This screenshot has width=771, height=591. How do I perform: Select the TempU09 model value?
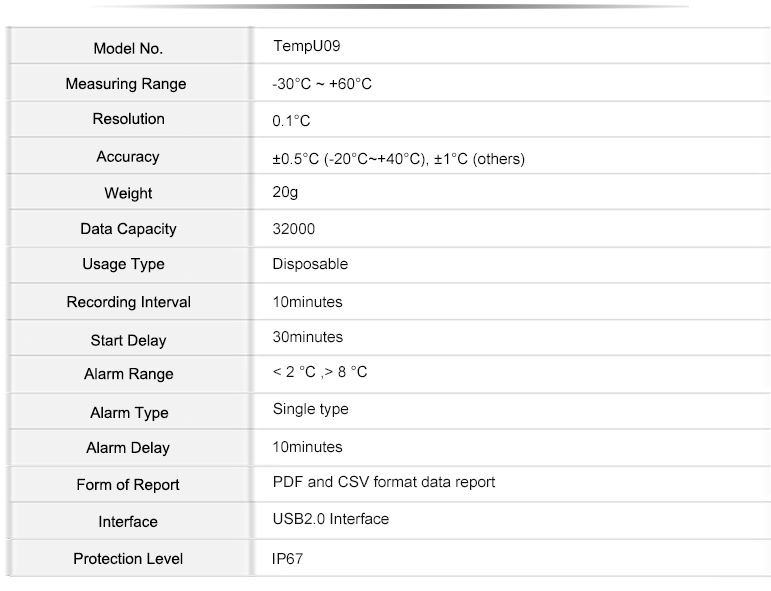pos(307,46)
